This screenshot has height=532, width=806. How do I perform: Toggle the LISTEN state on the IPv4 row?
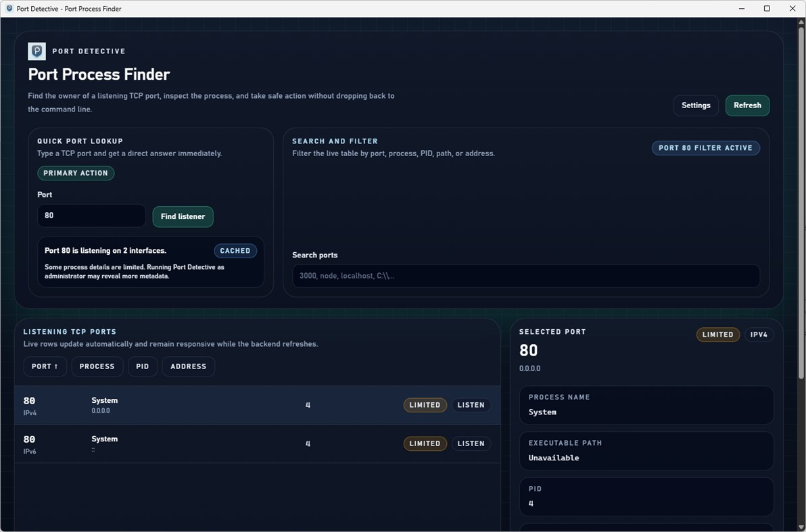tap(471, 405)
